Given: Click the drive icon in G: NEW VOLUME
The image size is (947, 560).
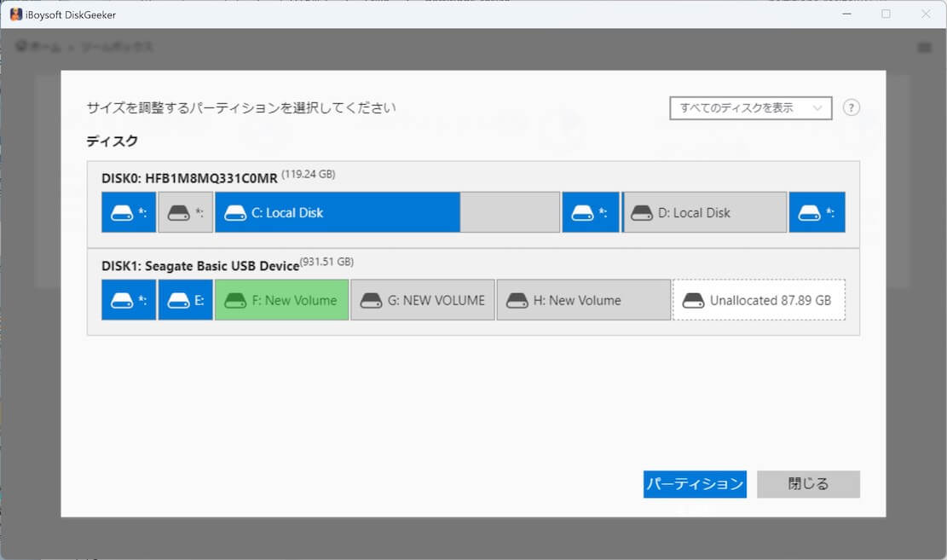Looking at the screenshot, I should [x=371, y=300].
